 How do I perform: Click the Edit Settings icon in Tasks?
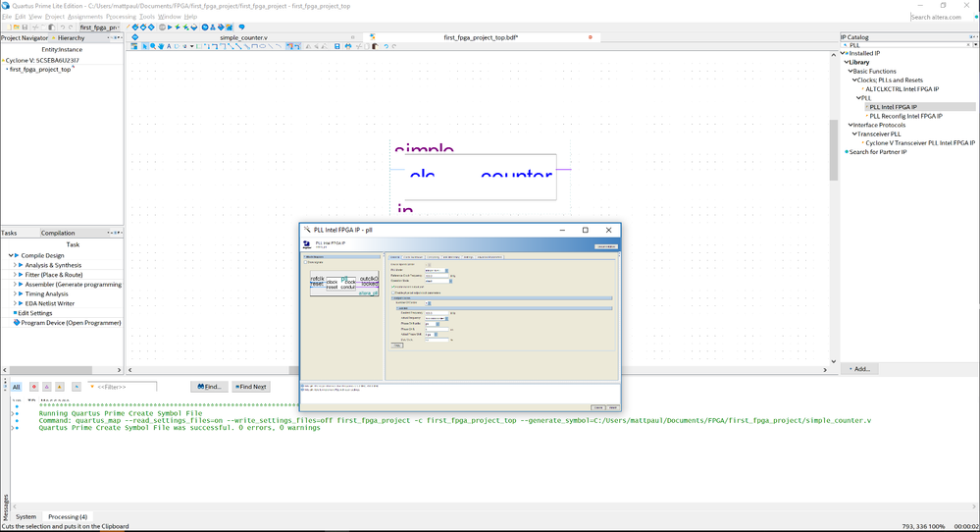[x=13, y=313]
